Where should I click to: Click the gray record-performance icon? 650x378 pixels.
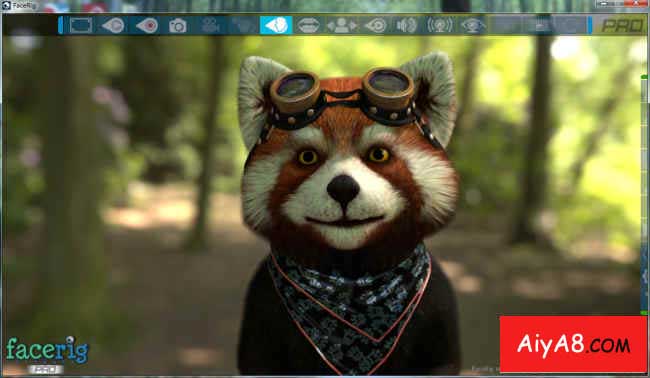coord(113,25)
